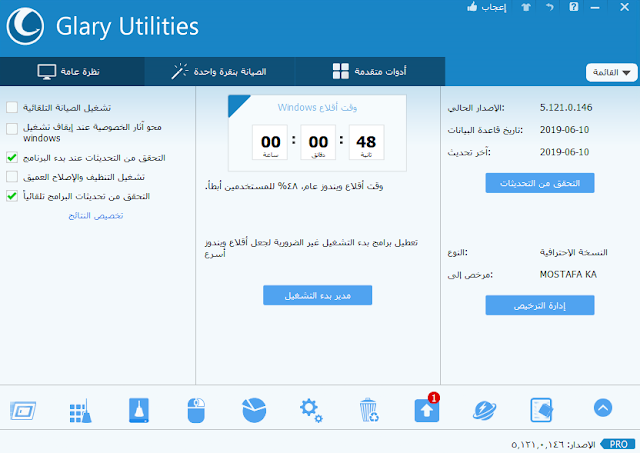
Task: Click the آخر تحديث label
Action: coord(469,152)
